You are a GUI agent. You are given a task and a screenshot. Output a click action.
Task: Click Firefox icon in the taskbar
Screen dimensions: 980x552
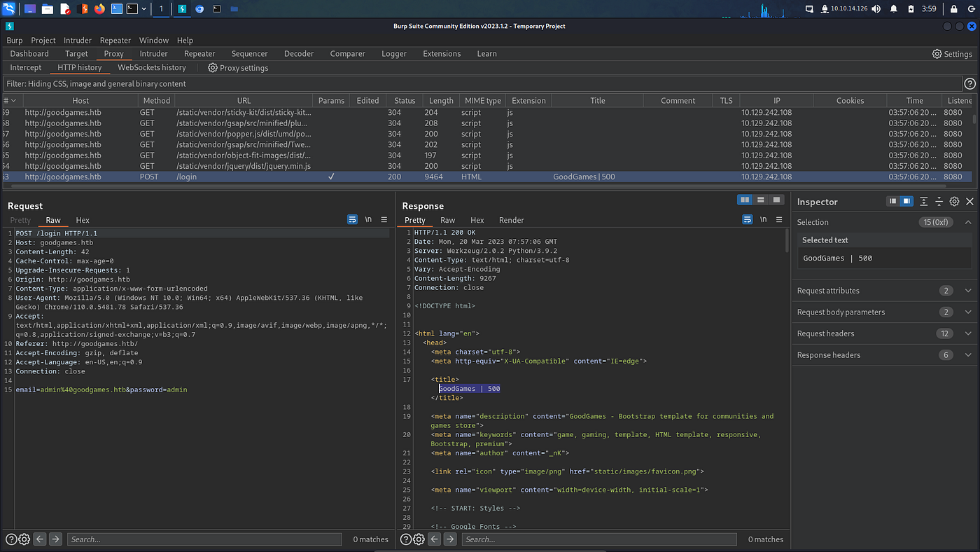click(x=99, y=9)
